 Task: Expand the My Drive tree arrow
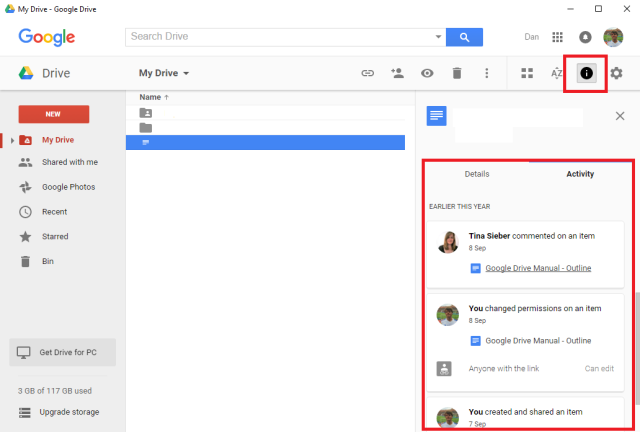tap(12, 140)
